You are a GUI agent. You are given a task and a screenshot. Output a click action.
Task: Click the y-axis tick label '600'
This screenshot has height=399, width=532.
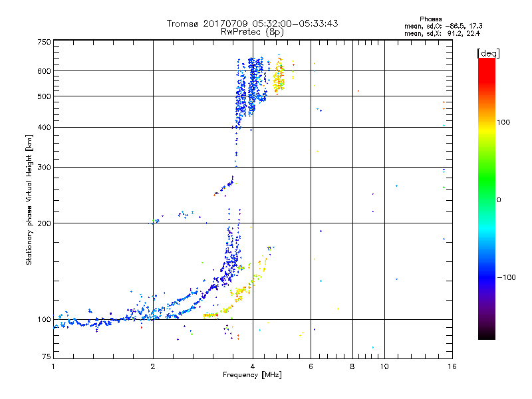[44, 71]
